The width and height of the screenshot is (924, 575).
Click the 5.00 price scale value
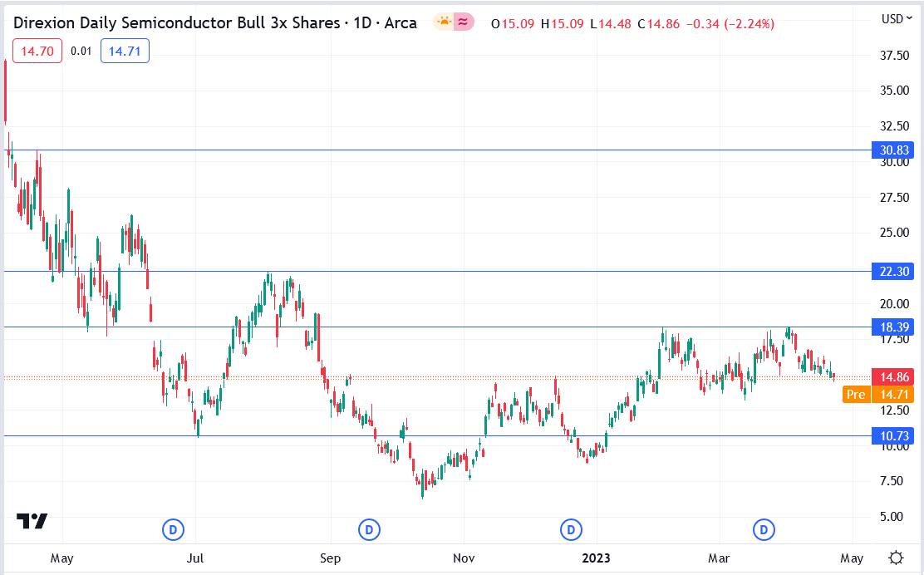point(892,517)
